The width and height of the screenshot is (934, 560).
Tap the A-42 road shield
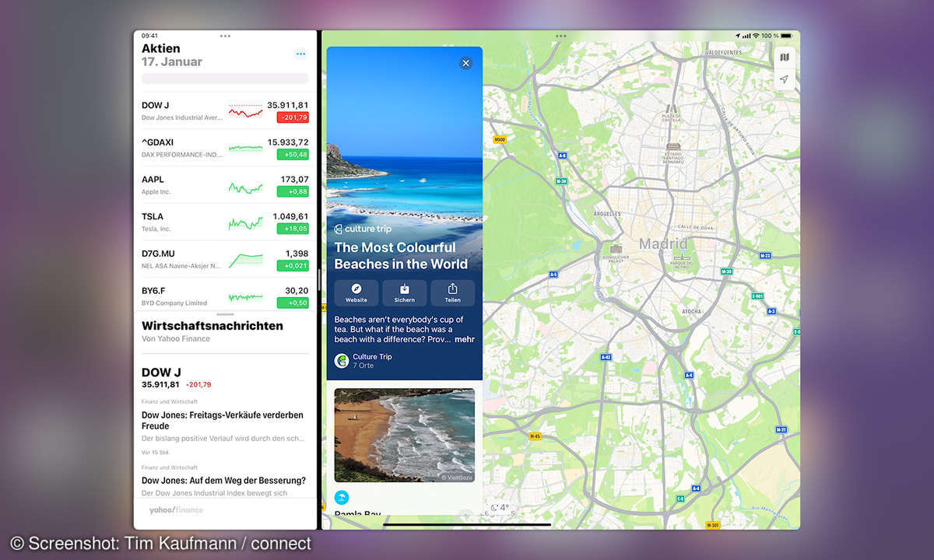[606, 357]
